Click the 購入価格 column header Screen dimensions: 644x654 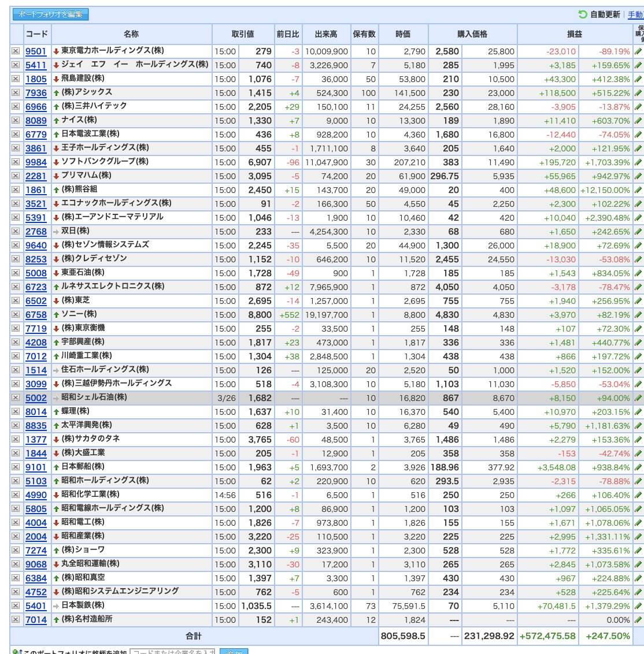tap(472, 34)
